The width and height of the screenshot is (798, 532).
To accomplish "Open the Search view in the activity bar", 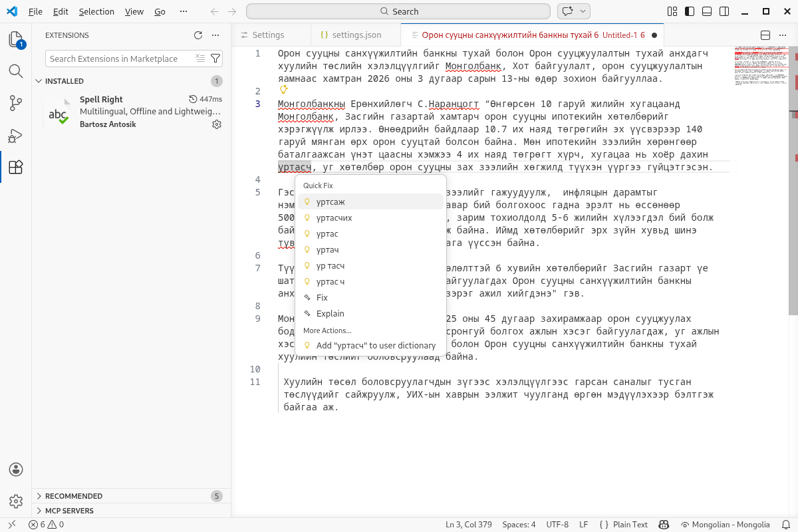I will 16,68.
